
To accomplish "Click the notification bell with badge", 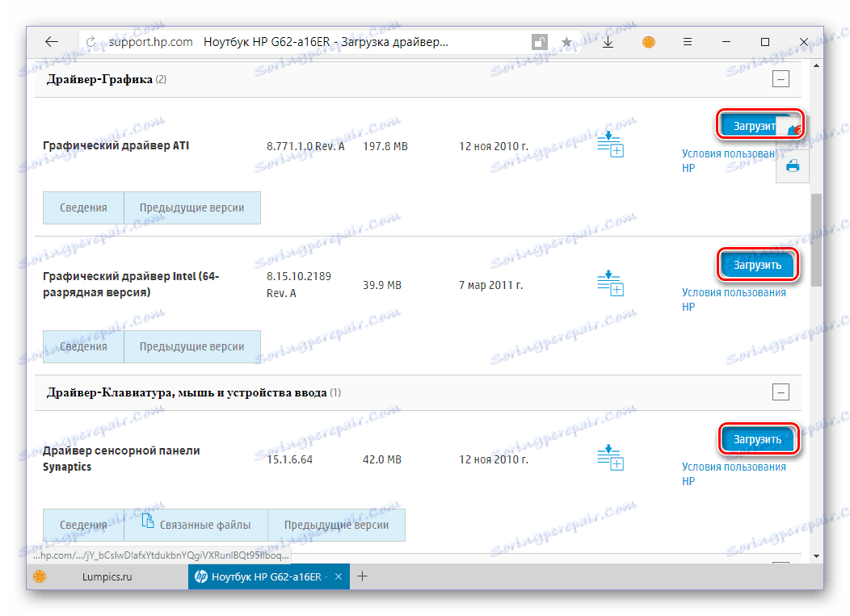I will point(792,128).
